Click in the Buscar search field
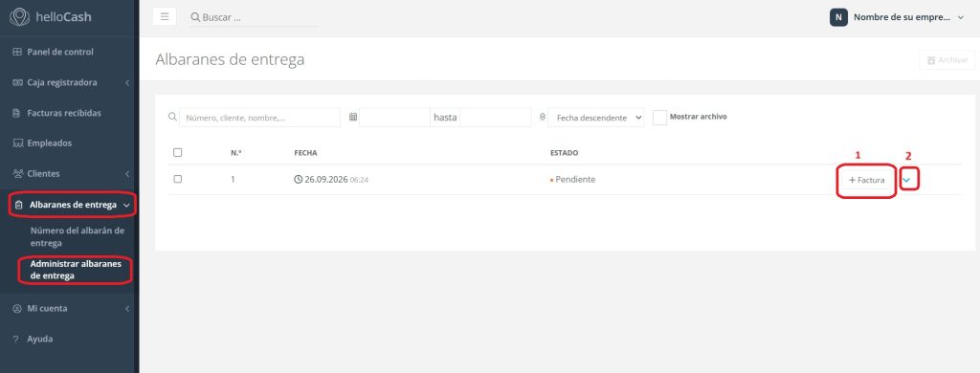The width and height of the screenshot is (980, 373). pos(260,17)
